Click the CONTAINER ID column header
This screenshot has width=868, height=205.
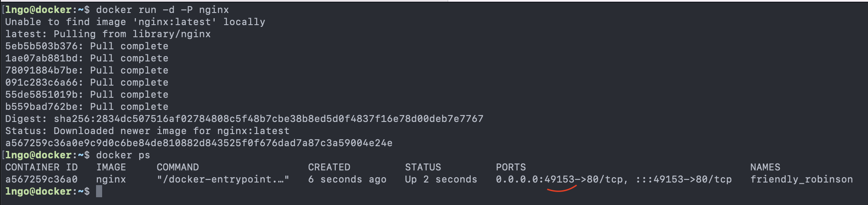click(x=42, y=167)
